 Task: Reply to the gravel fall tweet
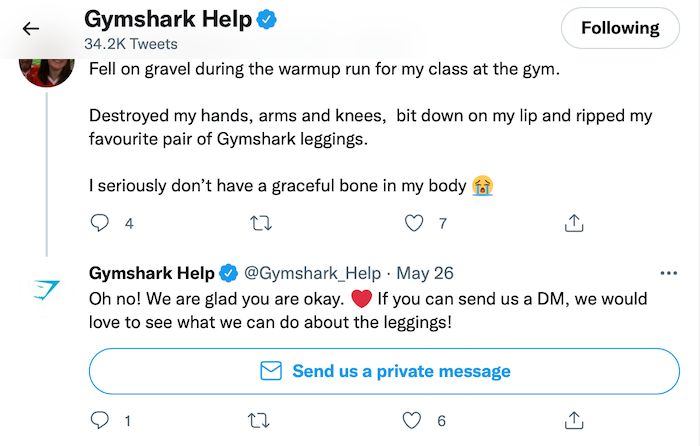point(100,223)
